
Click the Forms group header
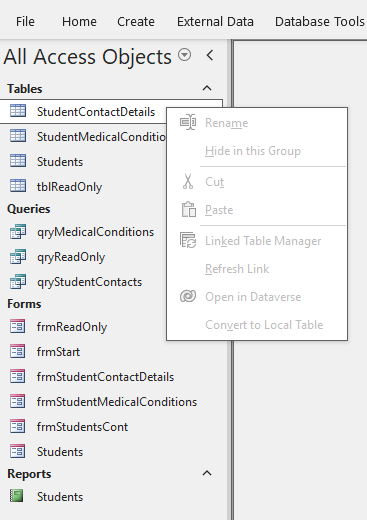click(24, 304)
